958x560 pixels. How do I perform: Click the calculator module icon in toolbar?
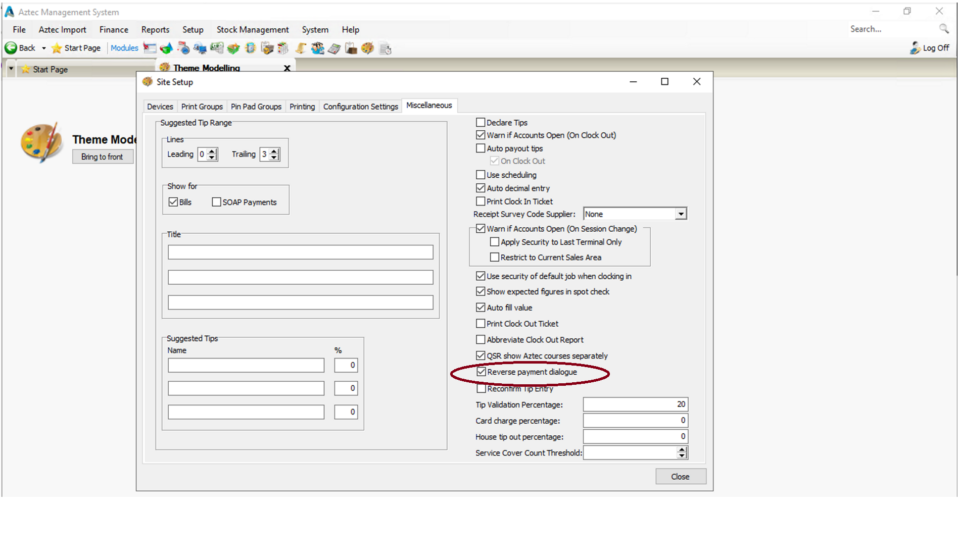[x=334, y=48]
